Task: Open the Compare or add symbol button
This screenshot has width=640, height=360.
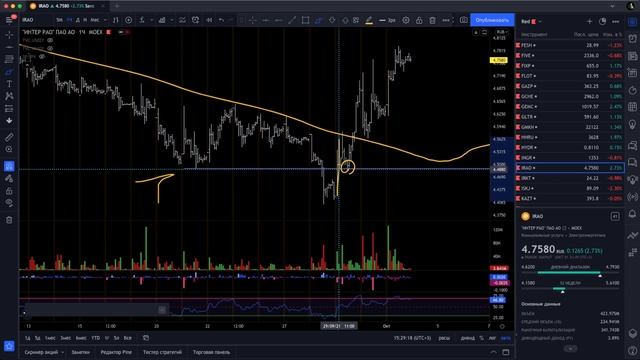Action: tap(129, 20)
